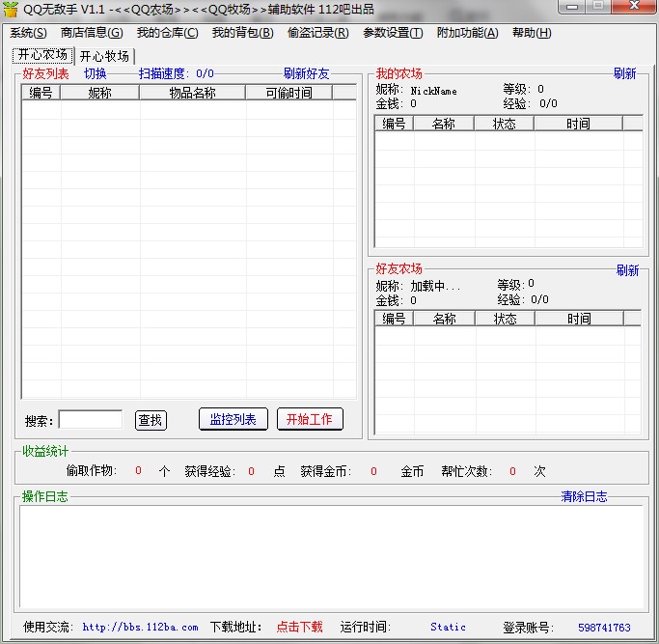Image resolution: width=659 pixels, height=644 pixels.
Task: Open the 偷盗记录(R) menu
Action: coord(317,33)
